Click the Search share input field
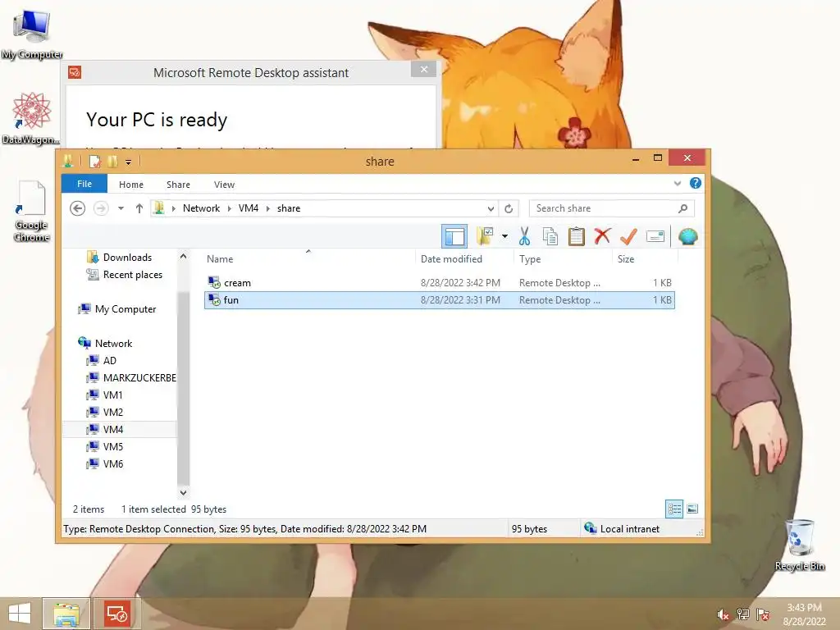This screenshot has width=840, height=630. pos(605,208)
